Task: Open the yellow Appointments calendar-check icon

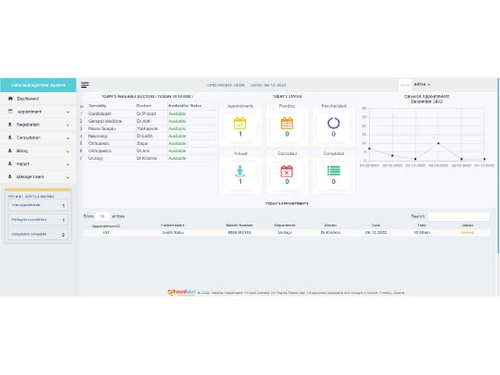Action: point(240,123)
